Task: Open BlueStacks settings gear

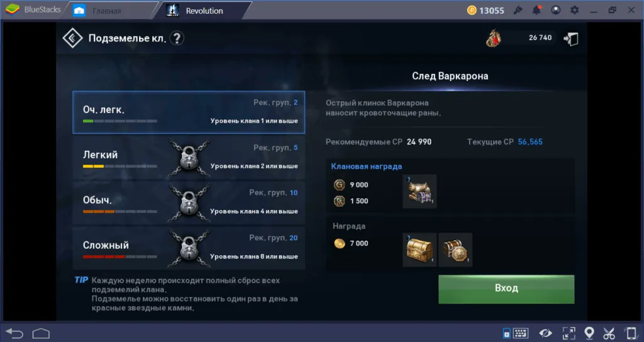Action: click(574, 10)
